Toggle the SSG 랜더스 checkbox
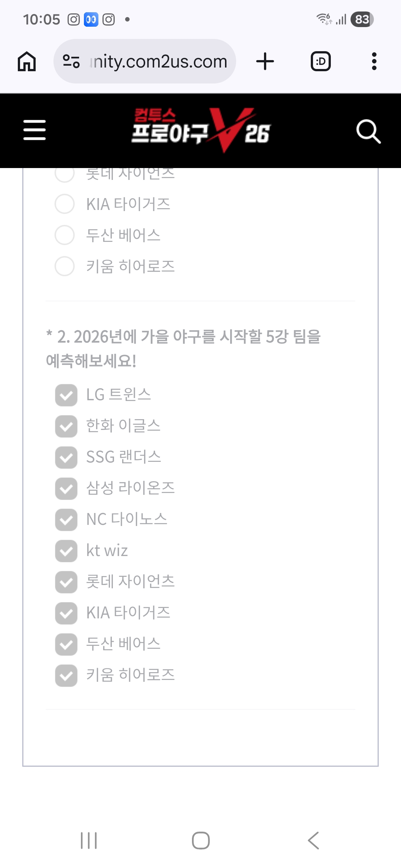The image size is (401, 868). tap(66, 457)
